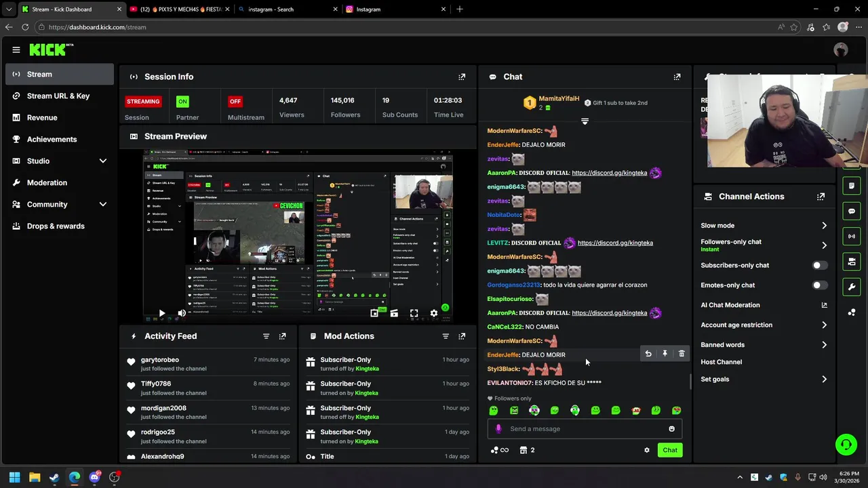Open the channel points infinity indicator

(500, 450)
